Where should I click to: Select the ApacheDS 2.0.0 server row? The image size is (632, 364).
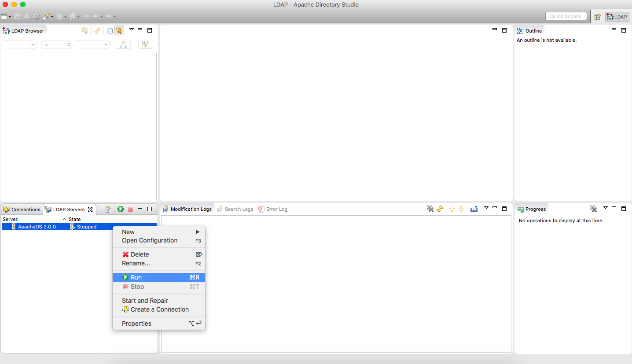click(x=79, y=227)
